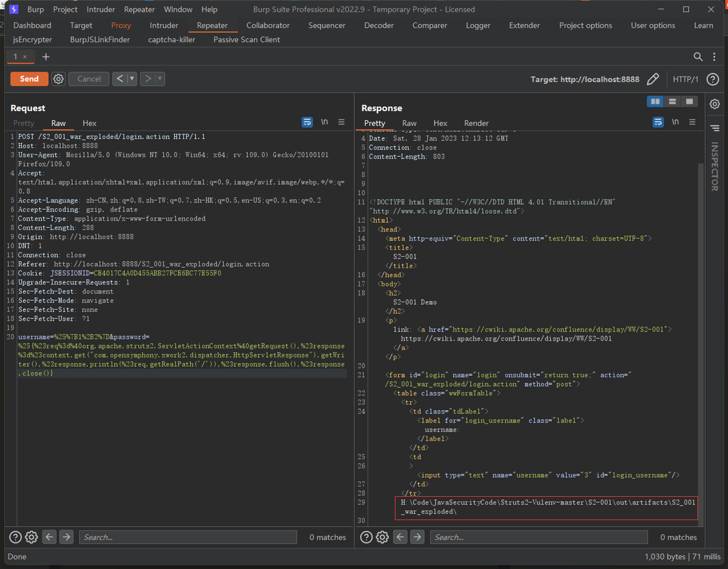Viewport: 728px width, 569px height.
Task: Edit target with the pencil icon
Action: 653,79
